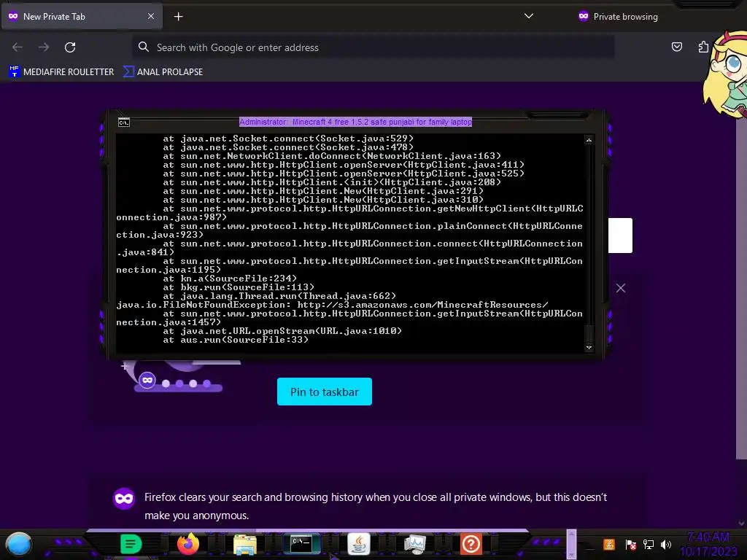Select the New Private Tab tab
This screenshot has width=747, height=560.
pyautogui.click(x=82, y=17)
